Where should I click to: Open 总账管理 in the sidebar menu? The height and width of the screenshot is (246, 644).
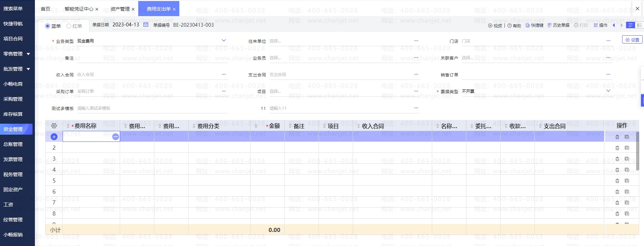coord(13,144)
